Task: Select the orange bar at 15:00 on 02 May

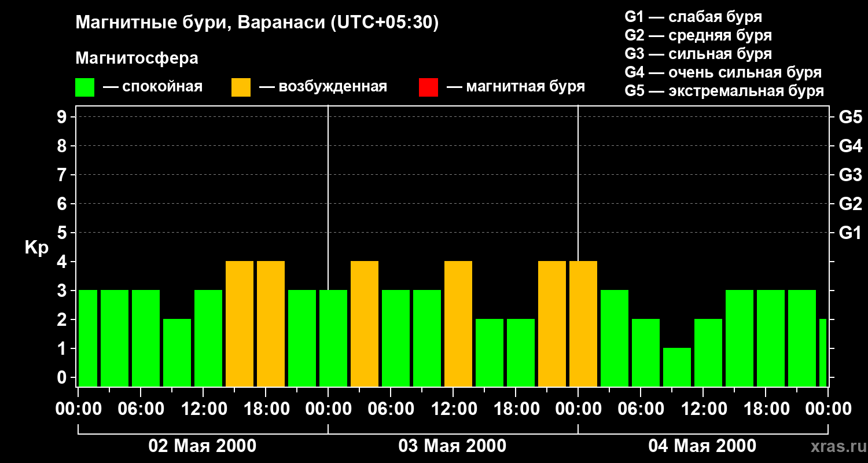Action: 240,324
